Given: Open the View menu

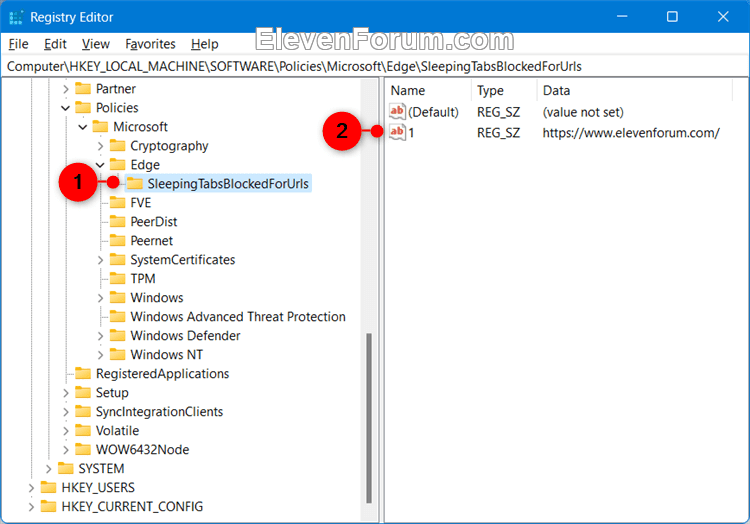Looking at the screenshot, I should coord(96,44).
